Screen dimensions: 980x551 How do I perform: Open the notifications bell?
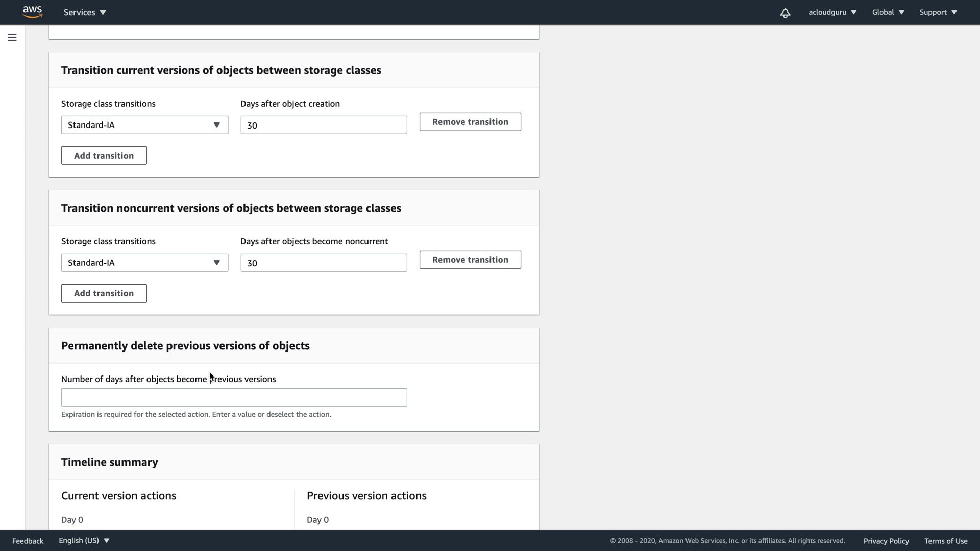coord(785,13)
